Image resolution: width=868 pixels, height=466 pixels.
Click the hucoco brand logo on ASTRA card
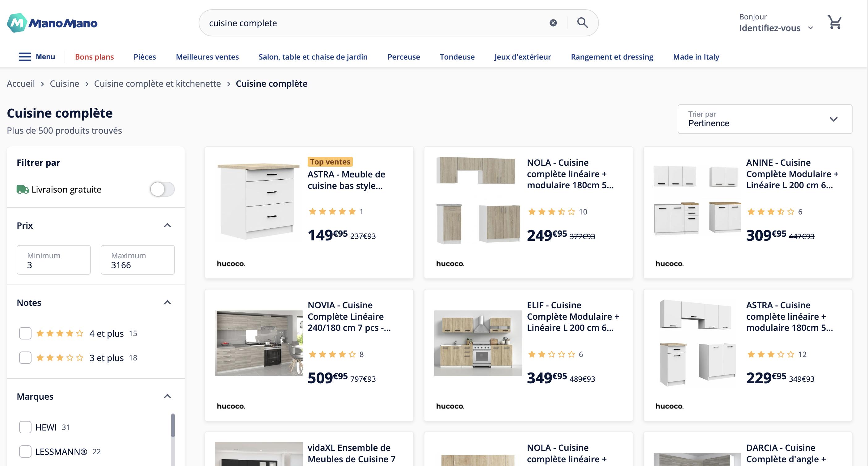tap(231, 264)
